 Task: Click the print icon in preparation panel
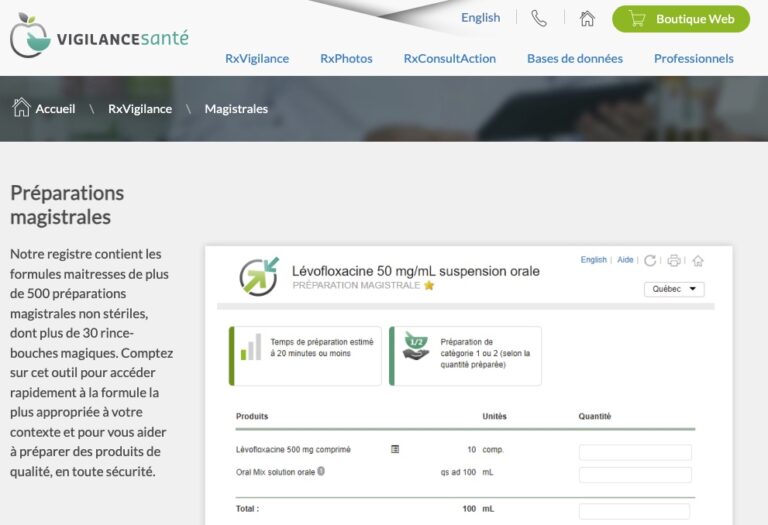pyautogui.click(x=674, y=260)
